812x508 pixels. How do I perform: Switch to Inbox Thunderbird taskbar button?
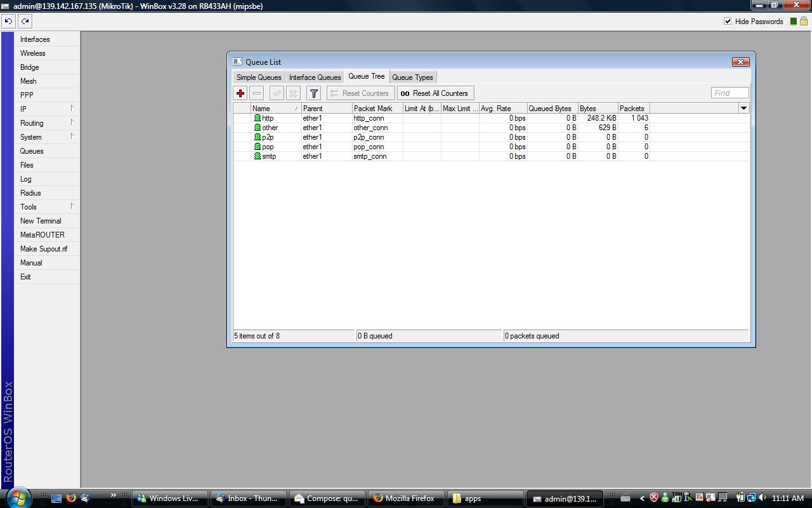(248, 498)
